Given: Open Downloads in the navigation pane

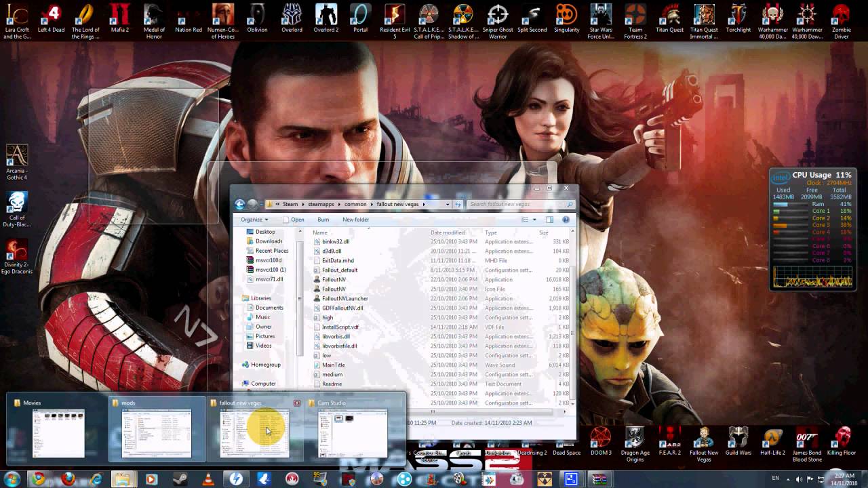Looking at the screenshot, I should coord(264,241).
